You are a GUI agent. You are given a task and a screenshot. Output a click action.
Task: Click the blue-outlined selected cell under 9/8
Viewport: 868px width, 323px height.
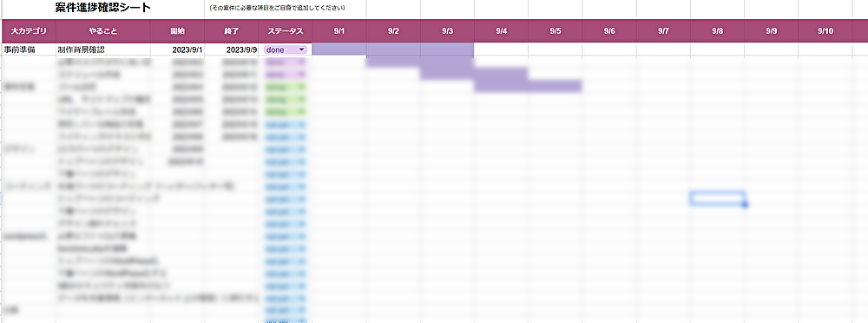[717, 198]
